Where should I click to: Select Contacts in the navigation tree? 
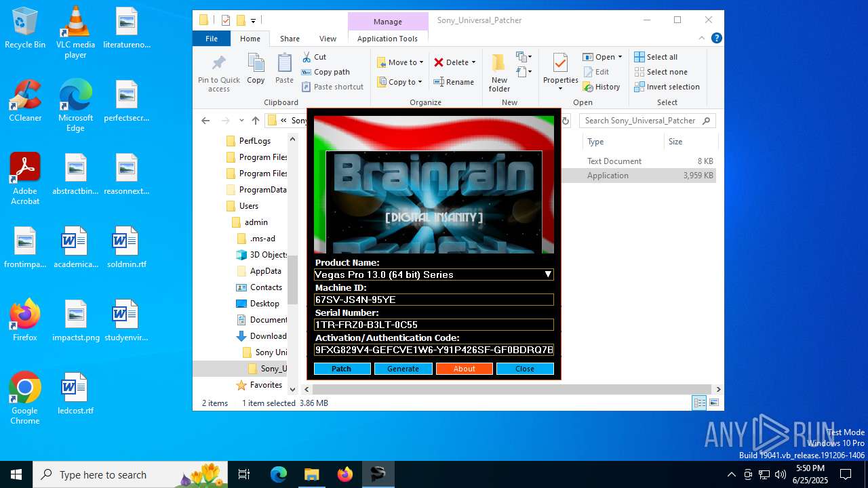pos(259,287)
